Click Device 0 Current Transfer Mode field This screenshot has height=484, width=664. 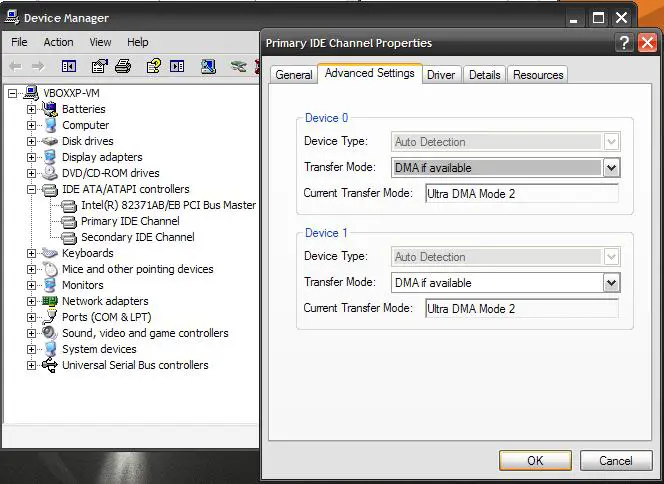coord(522,194)
